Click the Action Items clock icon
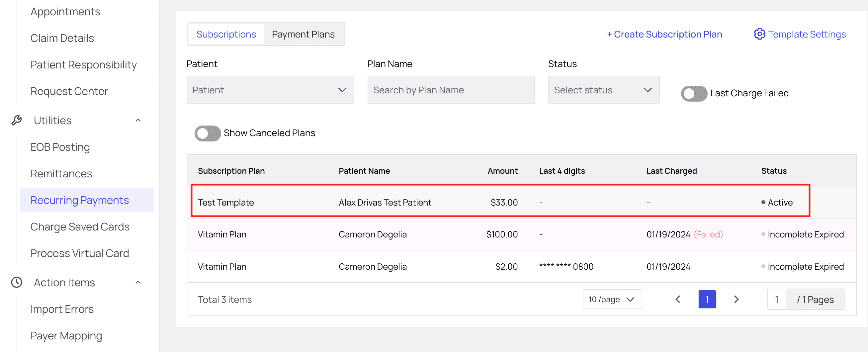Screen dimensions: 868x352 coord(17,282)
